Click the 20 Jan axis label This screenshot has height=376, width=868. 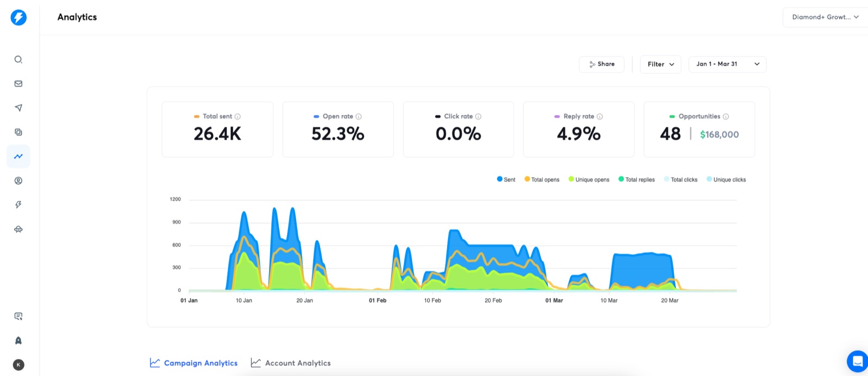304,300
